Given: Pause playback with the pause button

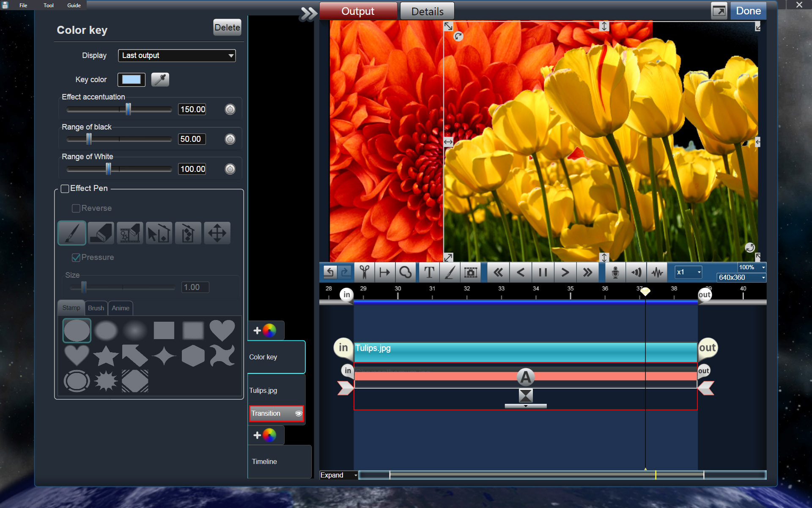Looking at the screenshot, I should click(543, 272).
